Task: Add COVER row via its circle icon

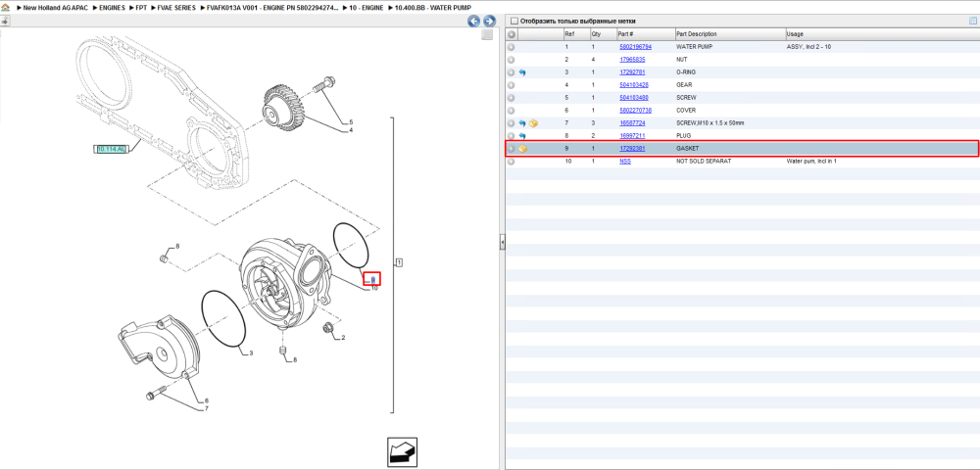Action: (511, 111)
